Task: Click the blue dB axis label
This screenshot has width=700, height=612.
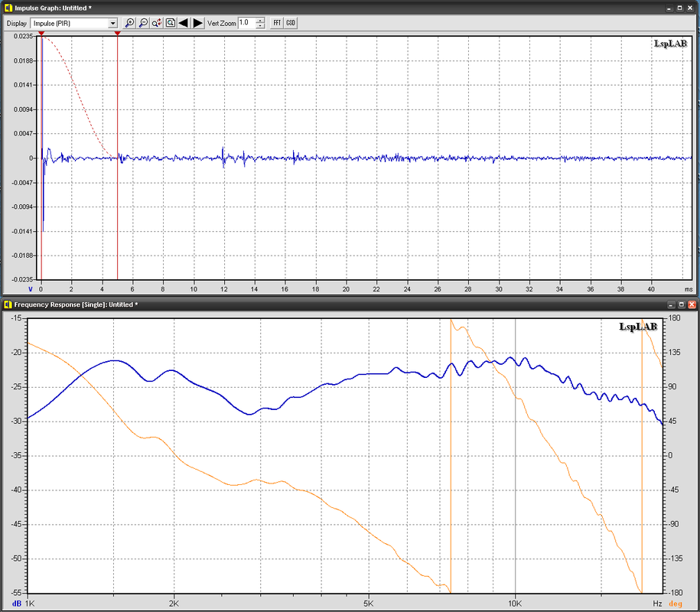Action: click(x=17, y=604)
